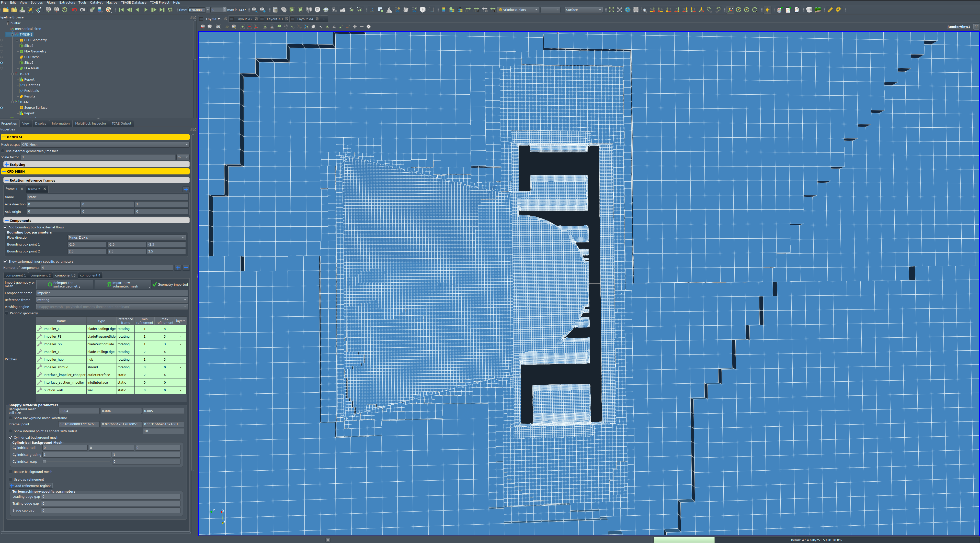Screen dimensions: 980x543
Task: Click the Undo red arrow icon
Action: 74,10
